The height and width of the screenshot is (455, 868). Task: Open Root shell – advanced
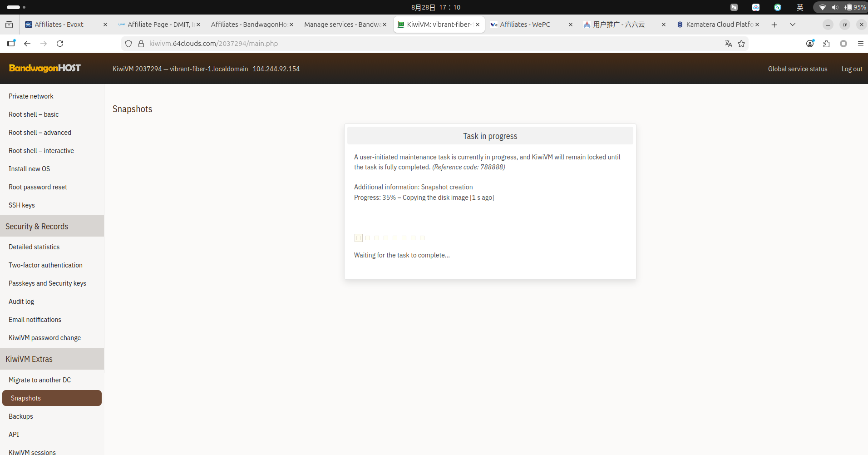[40, 133]
